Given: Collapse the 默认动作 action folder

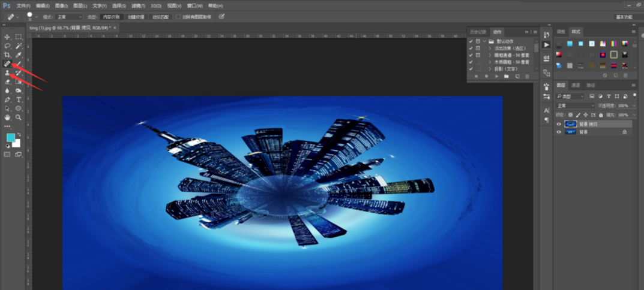Looking at the screenshot, I should pyautogui.click(x=484, y=41).
